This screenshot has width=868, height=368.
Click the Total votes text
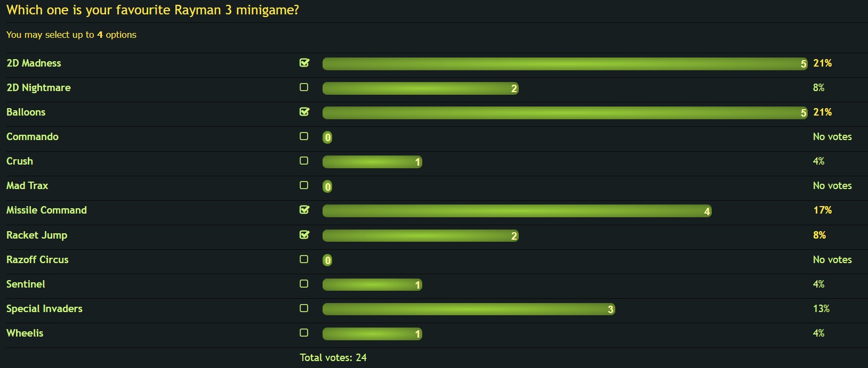(x=333, y=357)
